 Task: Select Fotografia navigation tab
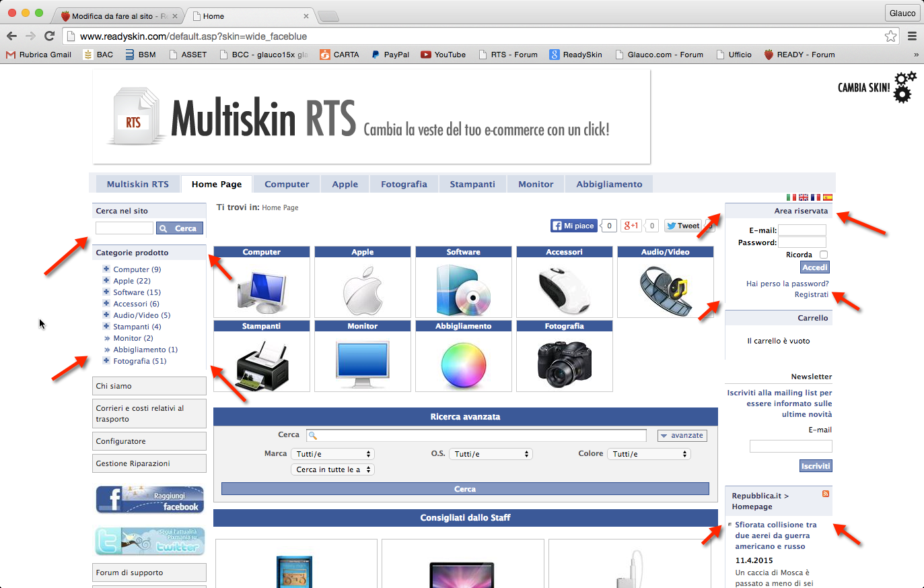(x=404, y=184)
